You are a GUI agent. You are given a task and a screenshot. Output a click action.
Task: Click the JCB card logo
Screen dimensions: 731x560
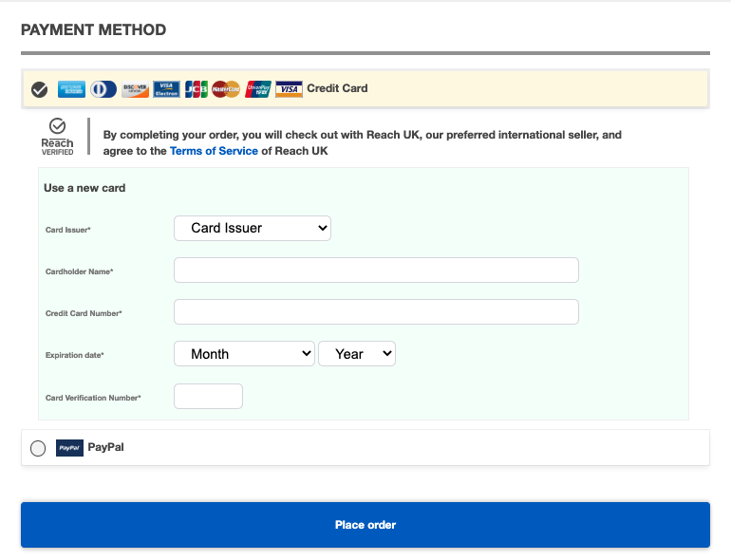pyautogui.click(x=197, y=89)
